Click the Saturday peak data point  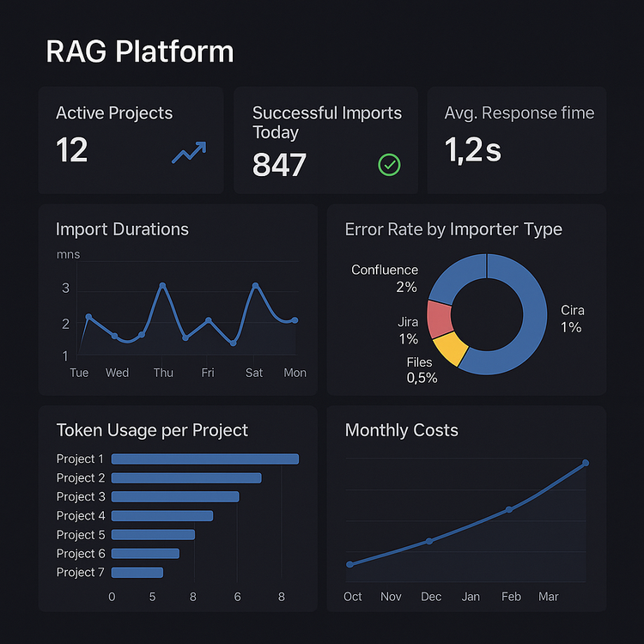pos(255,286)
